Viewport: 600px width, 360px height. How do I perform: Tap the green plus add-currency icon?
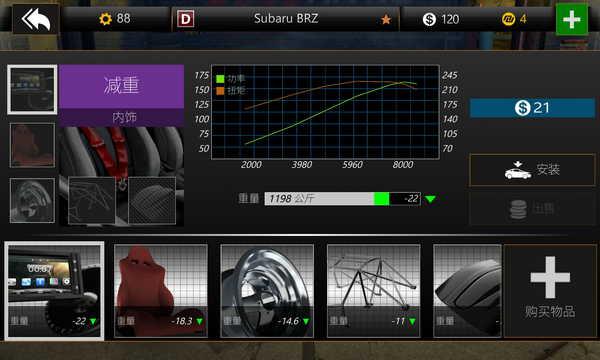point(572,19)
